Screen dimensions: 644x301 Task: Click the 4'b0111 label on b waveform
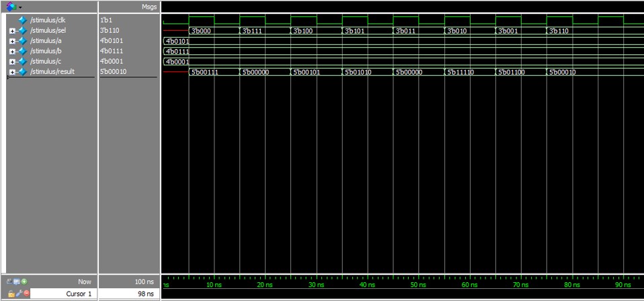click(177, 51)
